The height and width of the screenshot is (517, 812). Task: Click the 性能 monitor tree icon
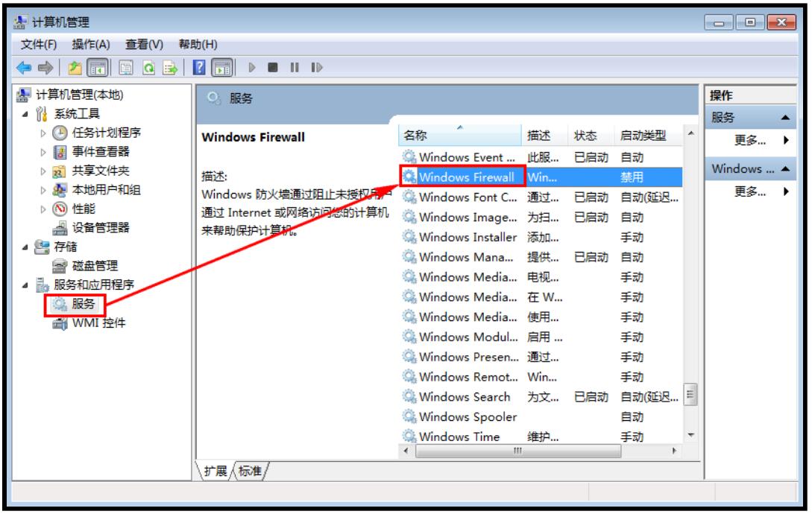point(60,209)
